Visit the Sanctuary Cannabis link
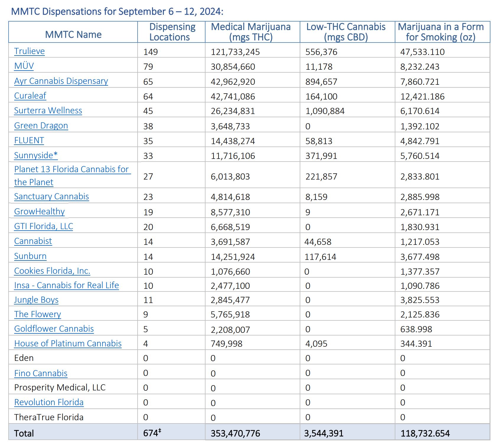The width and height of the screenshot is (499, 448). [x=51, y=196]
